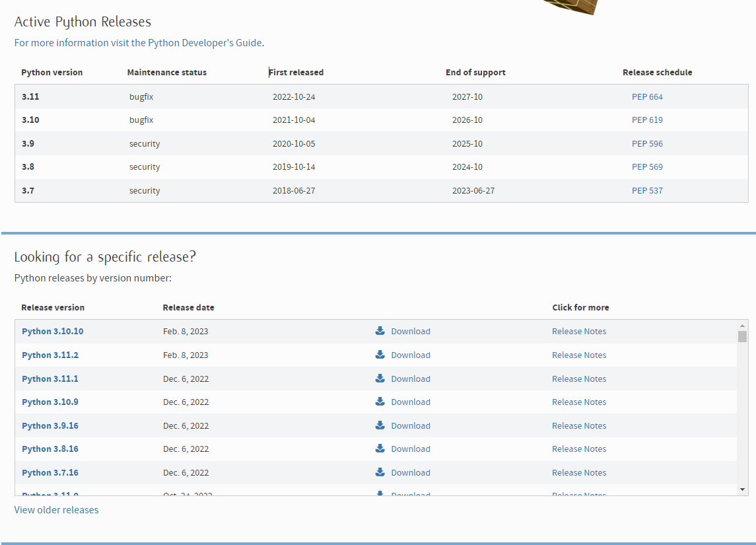
Task: Open Python 3.11.1 release page
Action: point(50,379)
